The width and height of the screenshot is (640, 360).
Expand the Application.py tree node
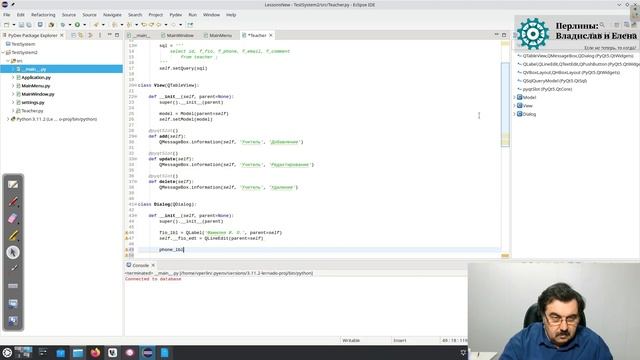click(13, 77)
